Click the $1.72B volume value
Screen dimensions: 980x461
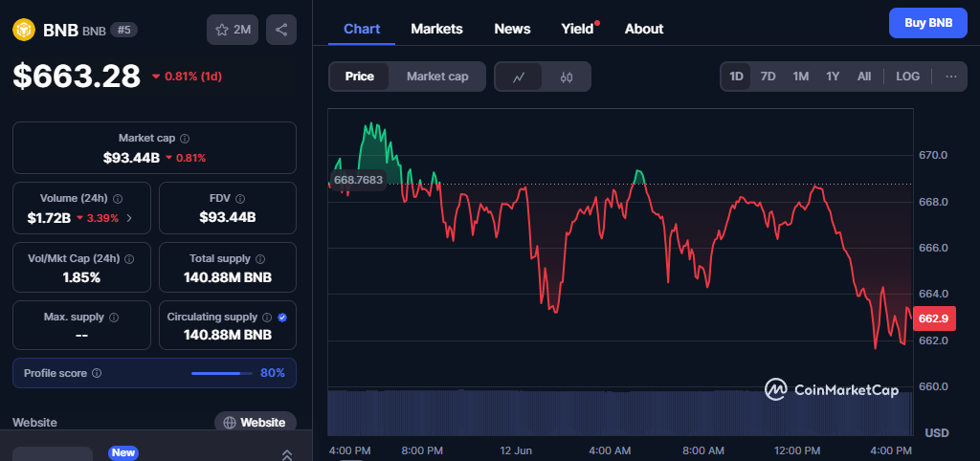tap(49, 218)
